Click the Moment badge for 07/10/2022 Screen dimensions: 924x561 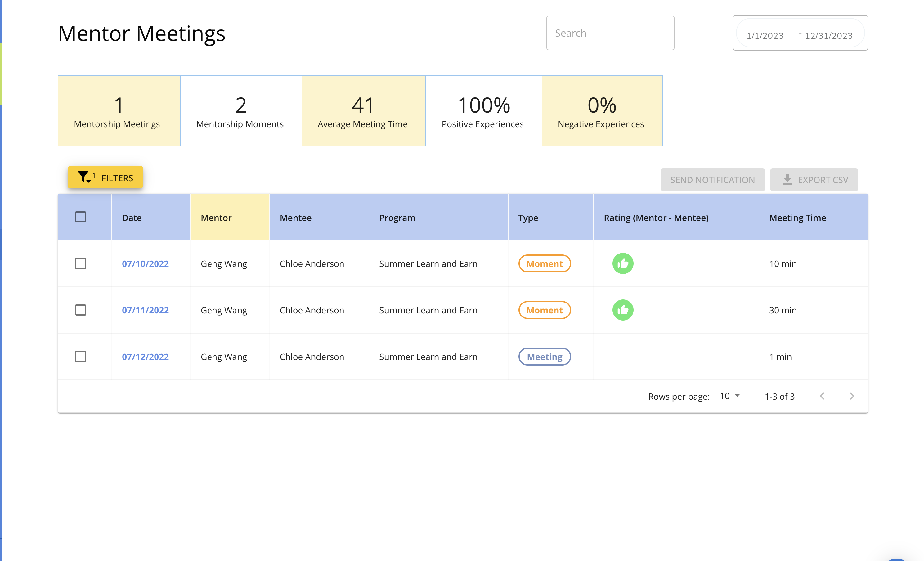click(x=544, y=264)
